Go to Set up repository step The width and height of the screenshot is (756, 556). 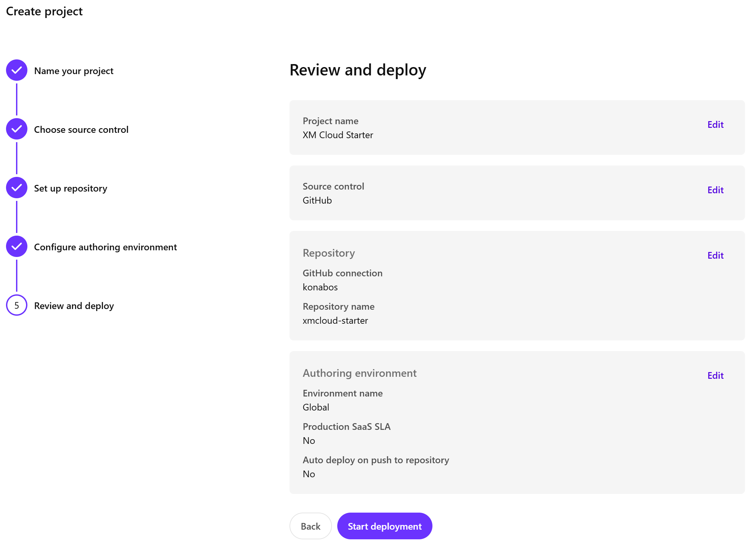pyautogui.click(x=70, y=189)
